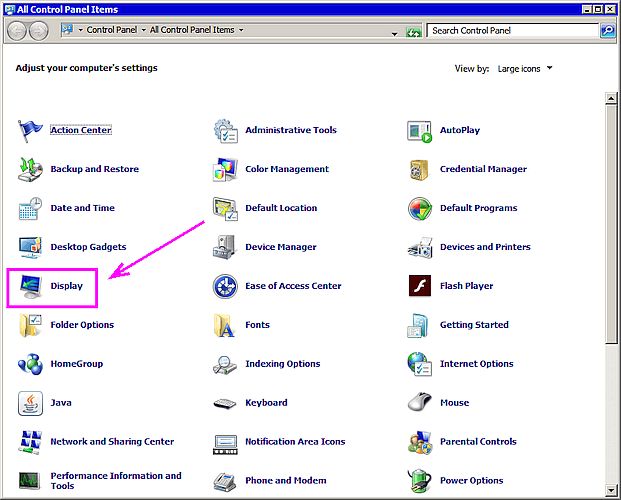Open the Devices and Printers icon
This screenshot has width=621, height=500.
tap(419, 248)
